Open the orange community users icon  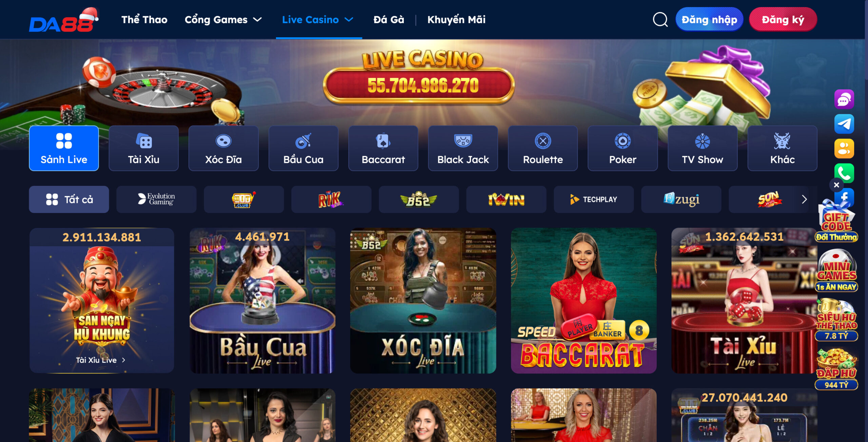844,149
